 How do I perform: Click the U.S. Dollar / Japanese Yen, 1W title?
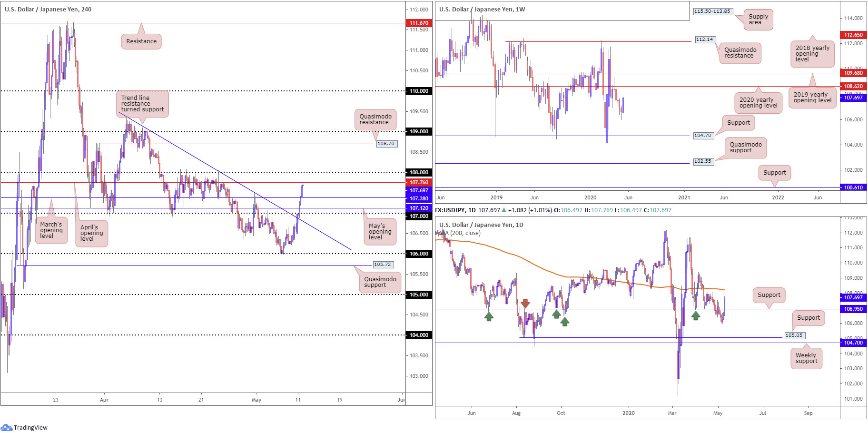coord(482,9)
